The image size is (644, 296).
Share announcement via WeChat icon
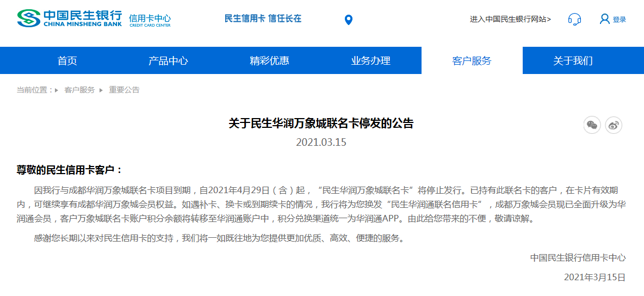coord(592,125)
